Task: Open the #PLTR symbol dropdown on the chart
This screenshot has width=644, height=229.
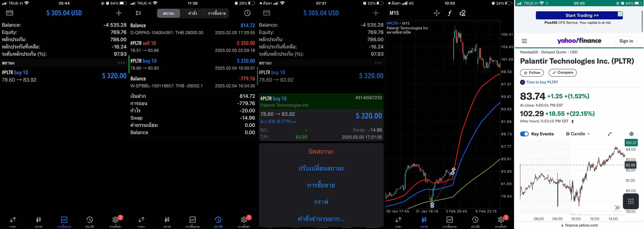Action: tap(394, 23)
